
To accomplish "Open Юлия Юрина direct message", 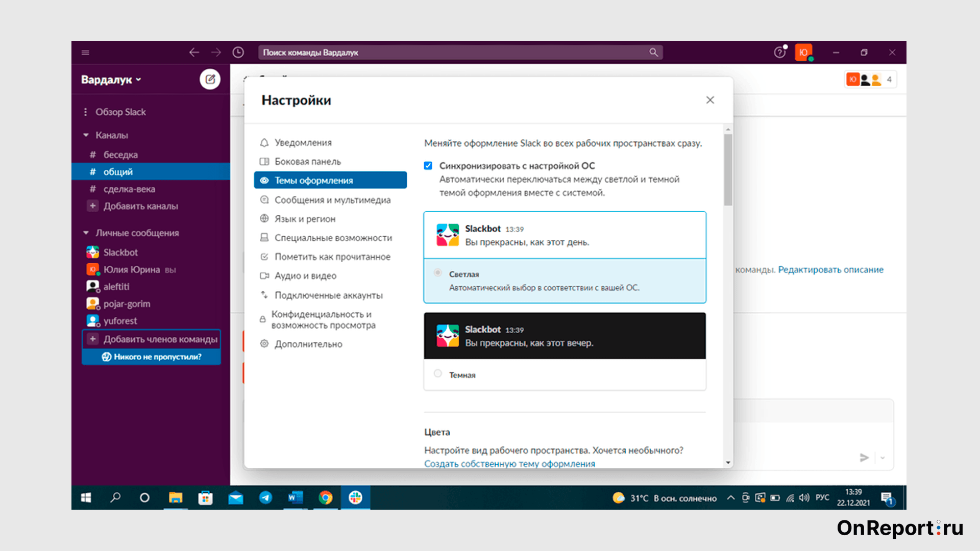I will (x=151, y=269).
